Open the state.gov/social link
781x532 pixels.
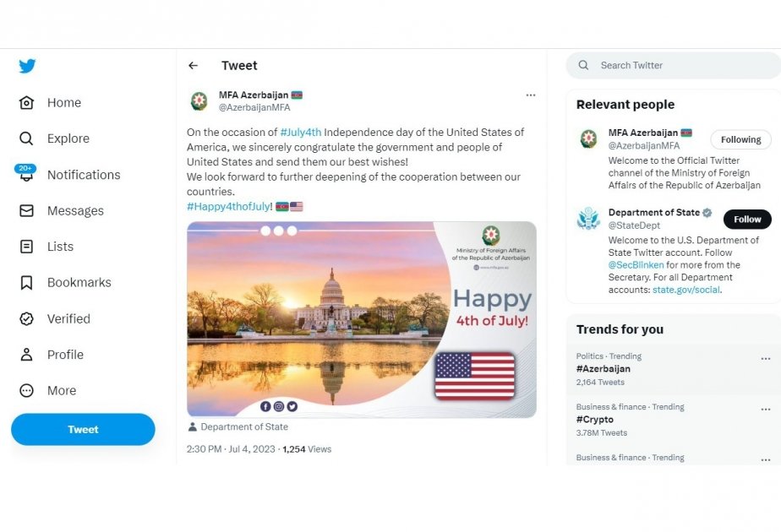(686, 290)
